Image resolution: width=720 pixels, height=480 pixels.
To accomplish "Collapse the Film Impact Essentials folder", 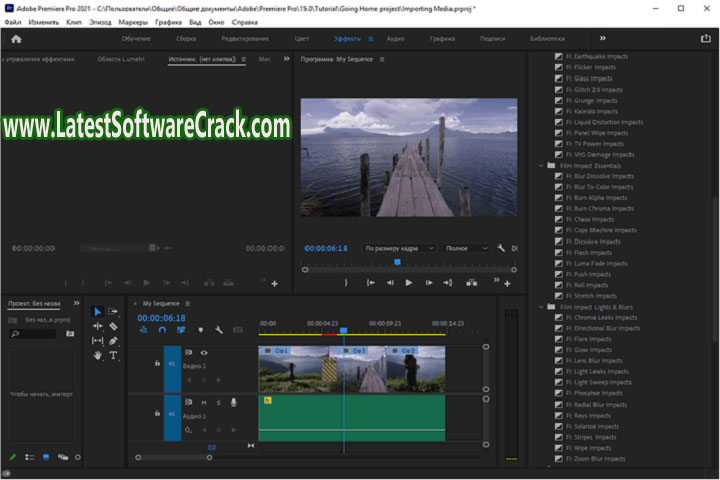I will 541,165.
